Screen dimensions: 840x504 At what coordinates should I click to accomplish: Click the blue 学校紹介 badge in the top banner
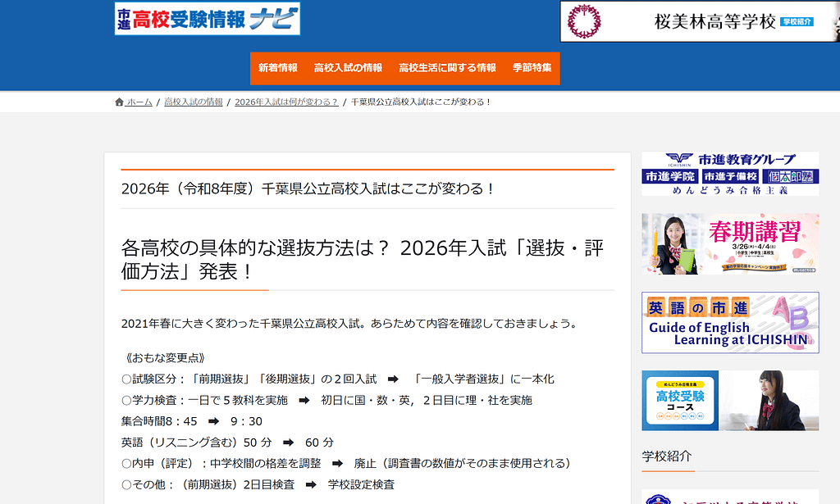click(x=797, y=22)
